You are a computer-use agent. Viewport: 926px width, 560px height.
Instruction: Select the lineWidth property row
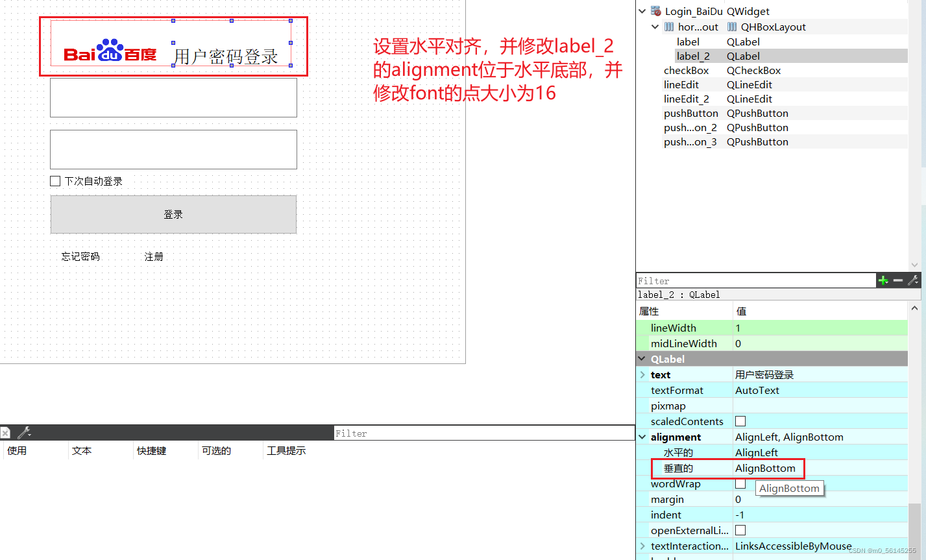tap(772, 328)
